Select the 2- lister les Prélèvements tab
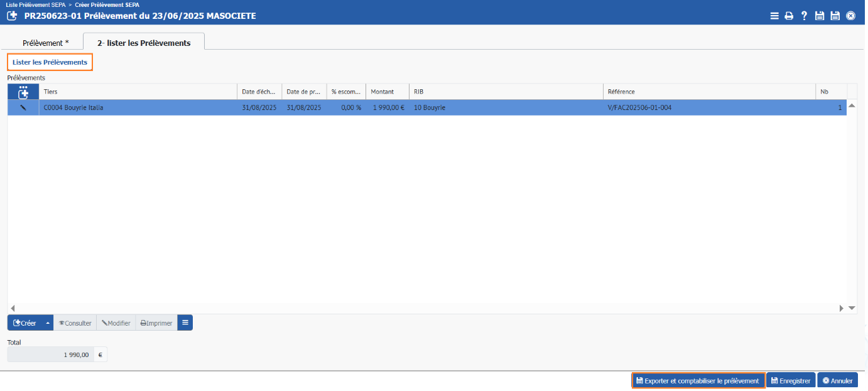868x391 pixels. point(144,43)
